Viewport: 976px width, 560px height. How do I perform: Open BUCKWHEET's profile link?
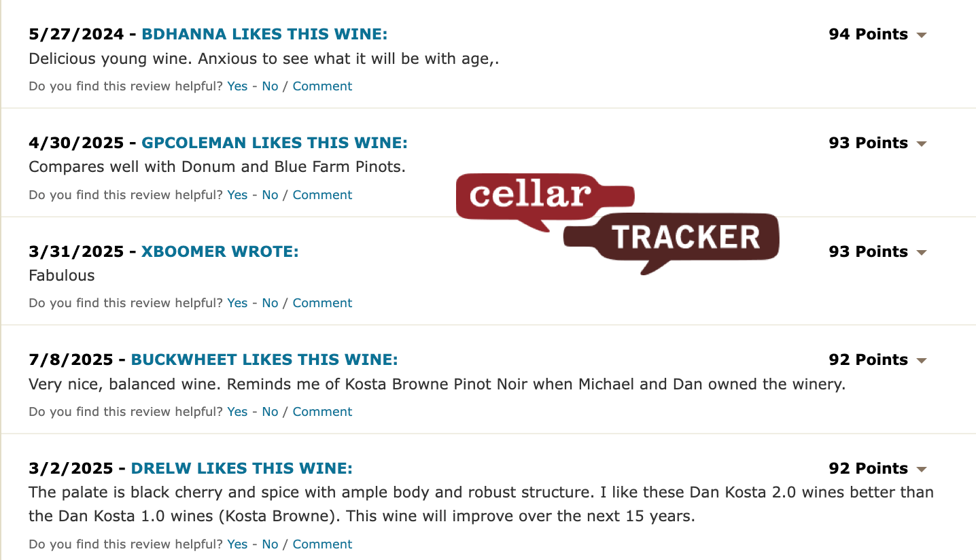click(264, 360)
